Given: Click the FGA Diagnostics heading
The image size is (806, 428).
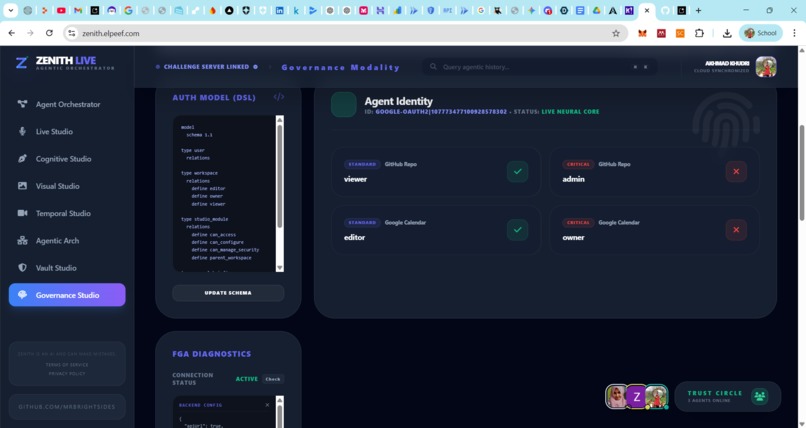Looking at the screenshot, I should [212, 354].
